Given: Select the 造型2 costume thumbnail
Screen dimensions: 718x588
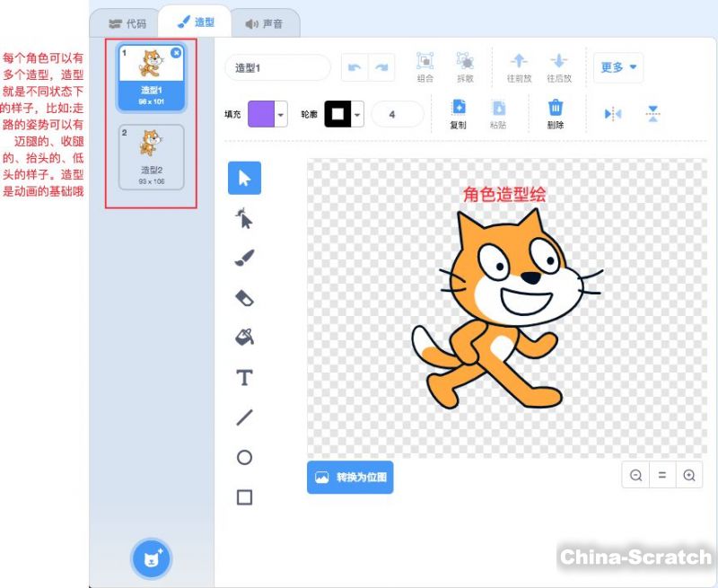Looking at the screenshot, I should tap(151, 157).
